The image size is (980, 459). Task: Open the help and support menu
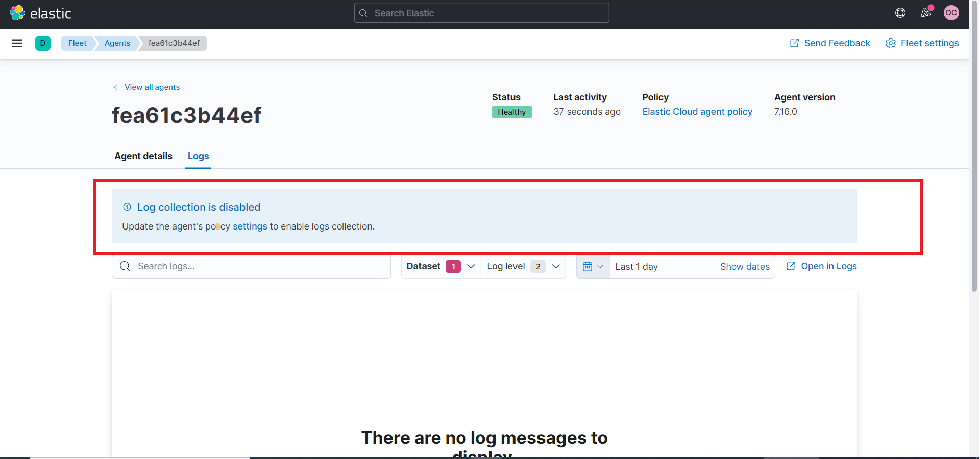[900, 13]
